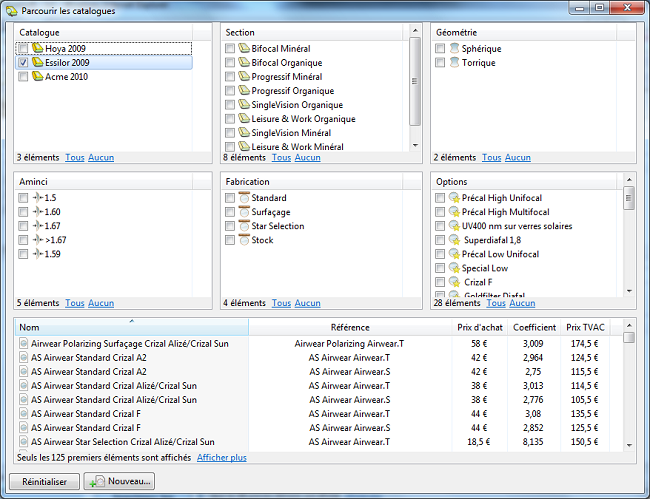Click the Section list scroll-down arrow
This screenshot has width=650, height=499.
415,145
